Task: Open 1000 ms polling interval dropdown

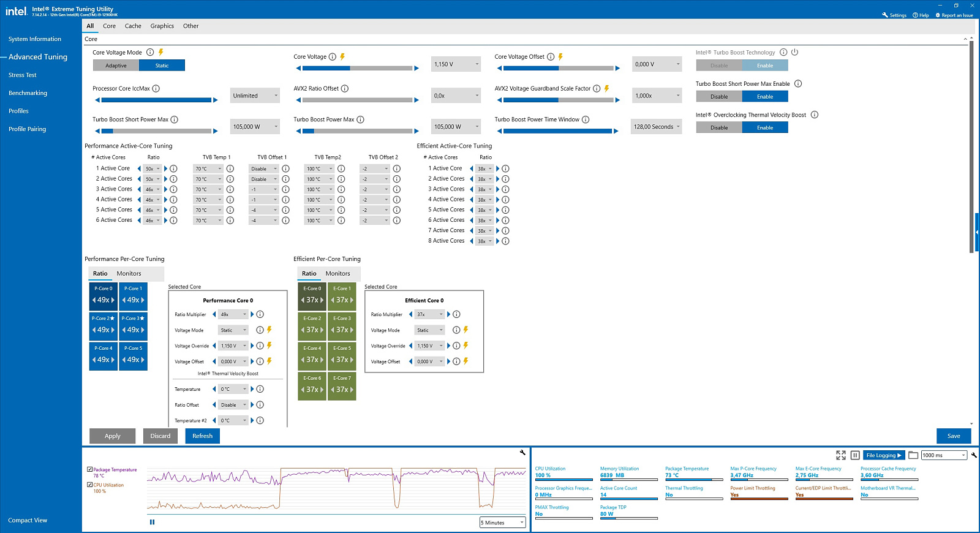Action: coord(944,455)
